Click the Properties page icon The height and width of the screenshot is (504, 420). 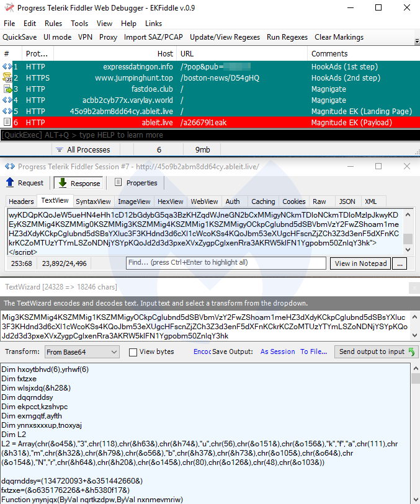coord(118,183)
